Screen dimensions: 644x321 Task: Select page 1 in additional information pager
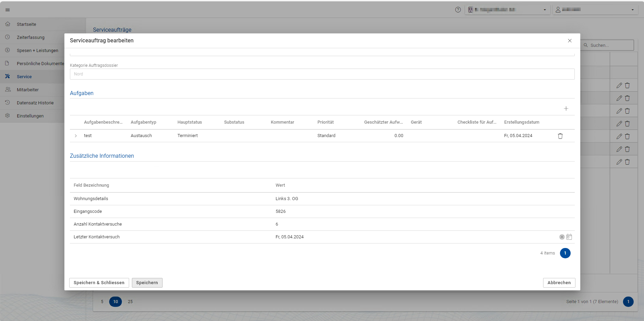click(x=565, y=253)
